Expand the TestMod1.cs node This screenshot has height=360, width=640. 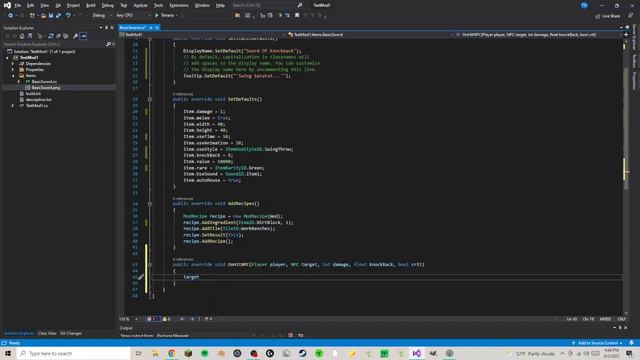point(13,106)
